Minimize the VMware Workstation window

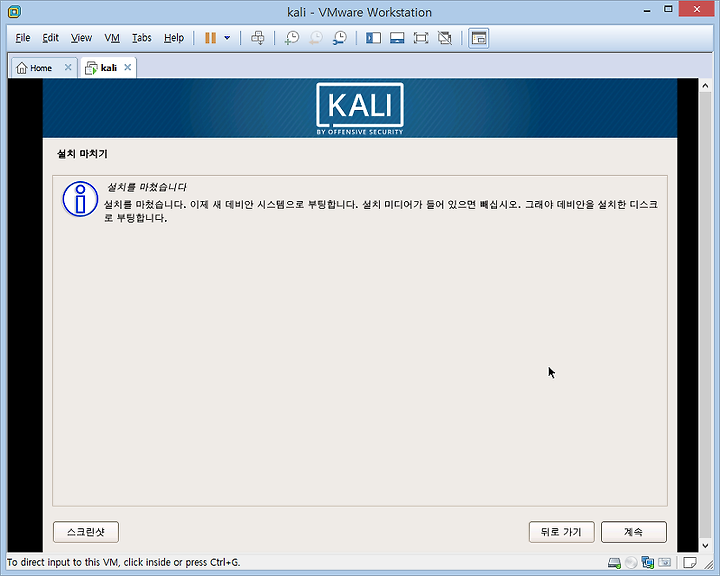(647, 11)
